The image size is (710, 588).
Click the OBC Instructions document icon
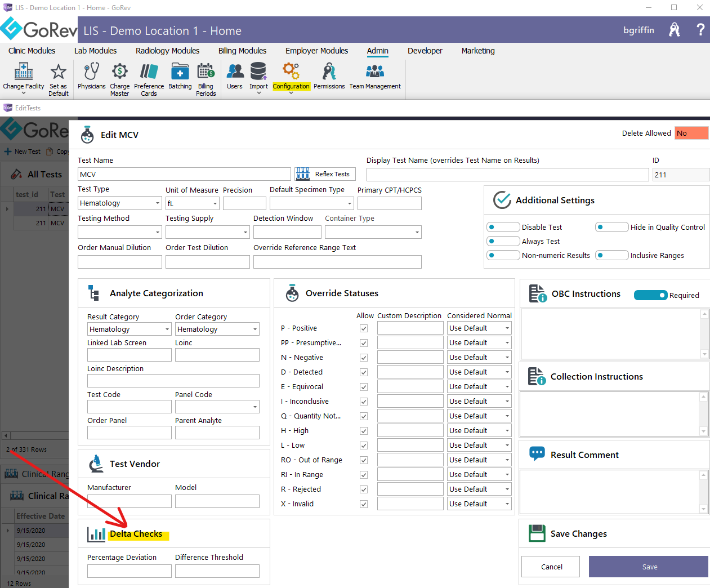click(x=538, y=293)
